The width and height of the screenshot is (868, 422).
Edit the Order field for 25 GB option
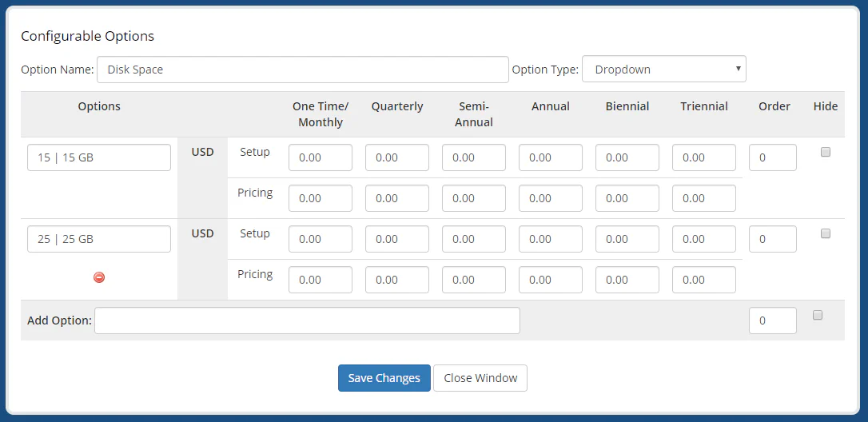click(773, 239)
